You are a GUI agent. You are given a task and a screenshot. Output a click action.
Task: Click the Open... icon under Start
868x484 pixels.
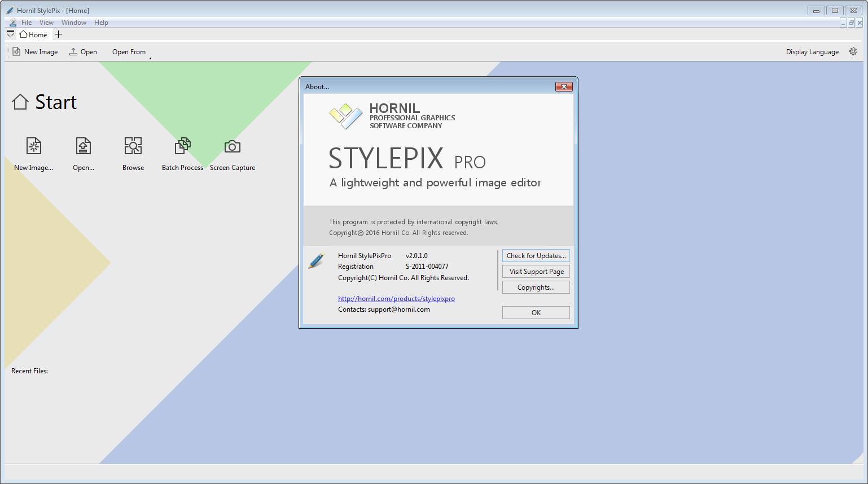click(84, 146)
